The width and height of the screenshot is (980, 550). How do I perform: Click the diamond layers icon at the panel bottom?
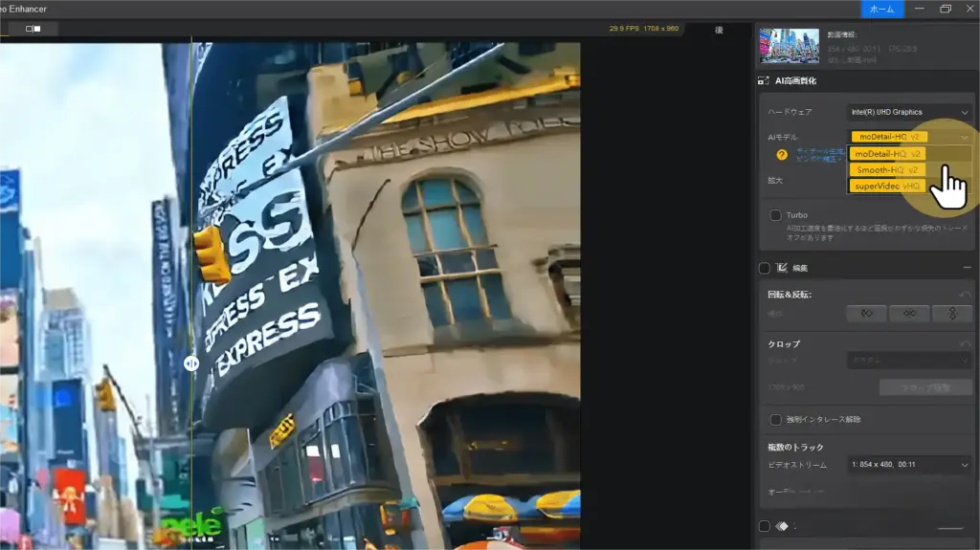781,526
